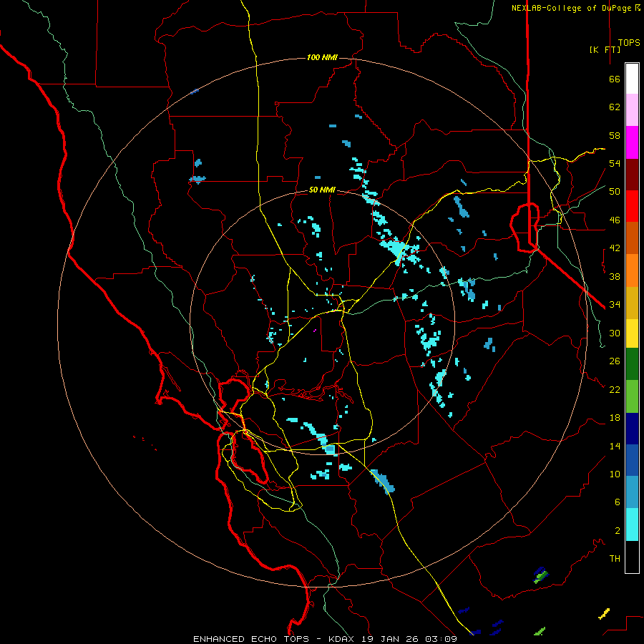This screenshot has height=644, width=644.
Task: Click the 42 legend value
Action: (615, 248)
